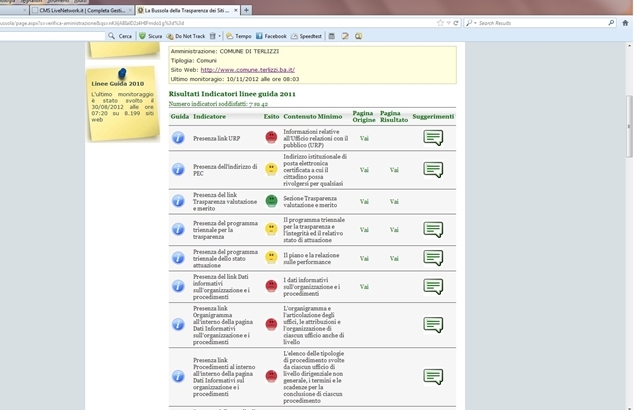640x410 pixels.
Task: Click the Sicura shield toolbar button
Action: point(151,36)
